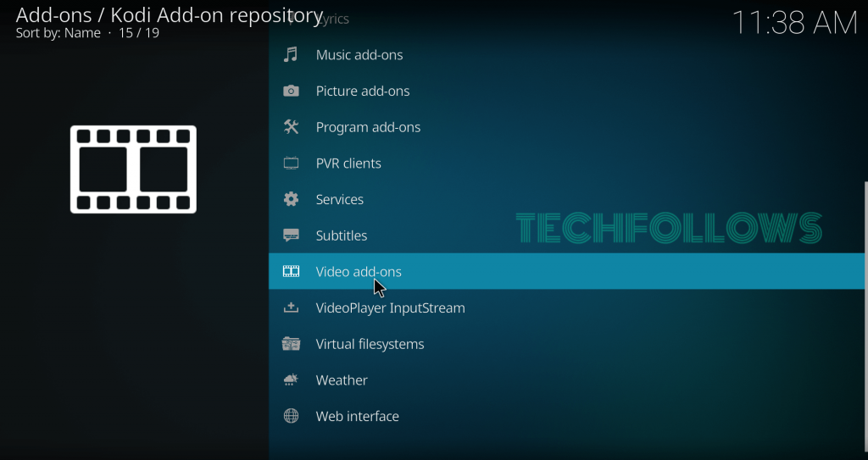Select Program add-ons entry
The width and height of the screenshot is (868, 460).
click(x=566, y=127)
